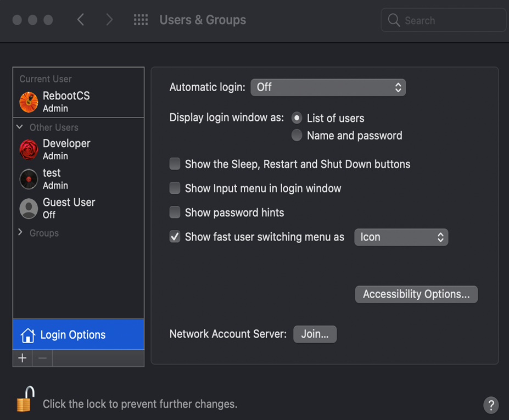Open the help question mark button
This screenshot has width=509, height=420.
pos(491,405)
